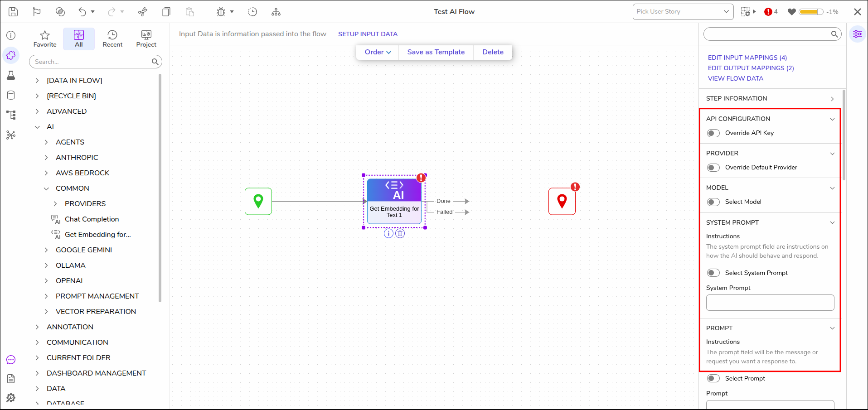Image resolution: width=868 pixels, height=410 pixels.
Task: Expand the STEP INFORMATION section
Action: (770, 98)
